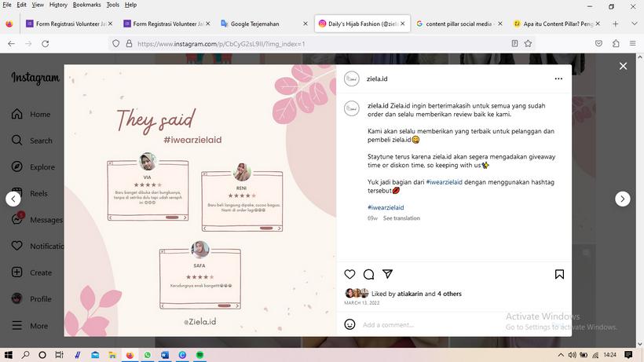The image size is (644, 362).
Task: Open the History menu
Action: tap(58, 5)
